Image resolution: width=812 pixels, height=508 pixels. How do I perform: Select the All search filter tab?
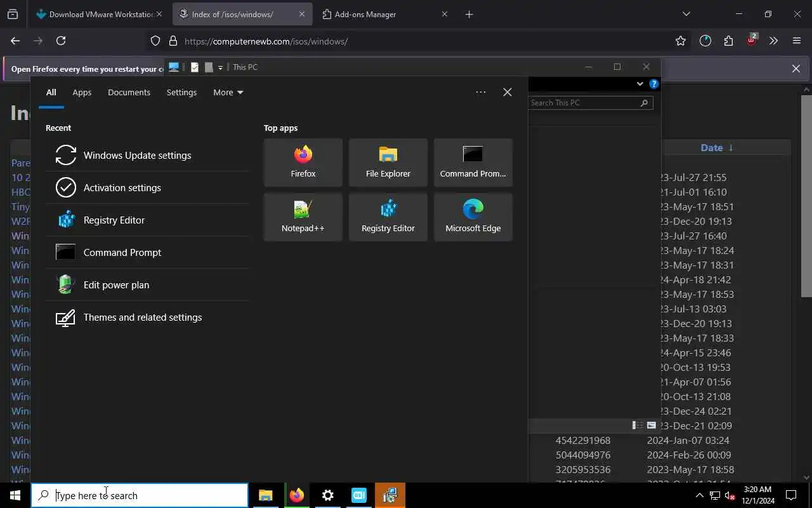click(51, 92)
